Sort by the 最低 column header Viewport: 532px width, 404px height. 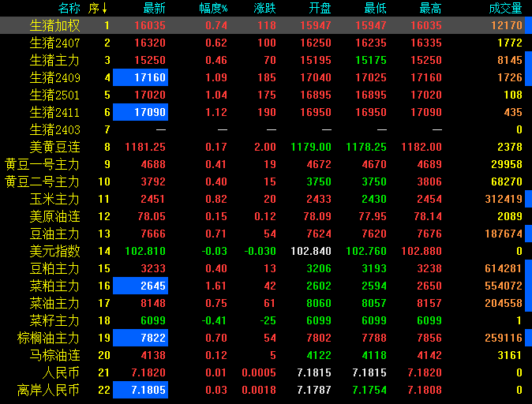tap(375, 8)
